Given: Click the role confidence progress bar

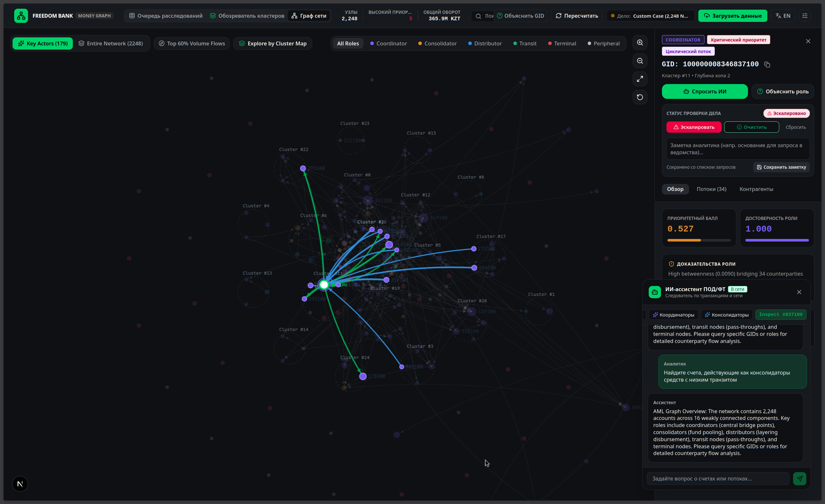Looking at the screenshot, I should [777, 240].
